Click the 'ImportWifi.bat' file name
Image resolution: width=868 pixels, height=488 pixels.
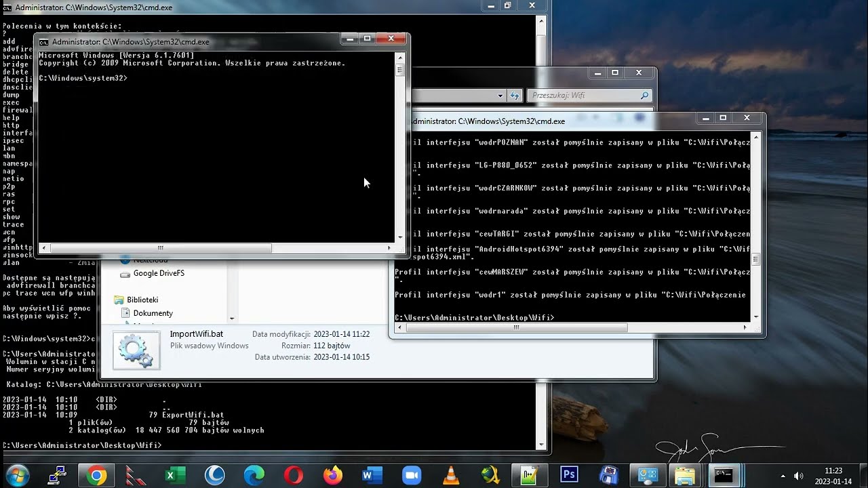pyautogui.click(x=197, y=334)
